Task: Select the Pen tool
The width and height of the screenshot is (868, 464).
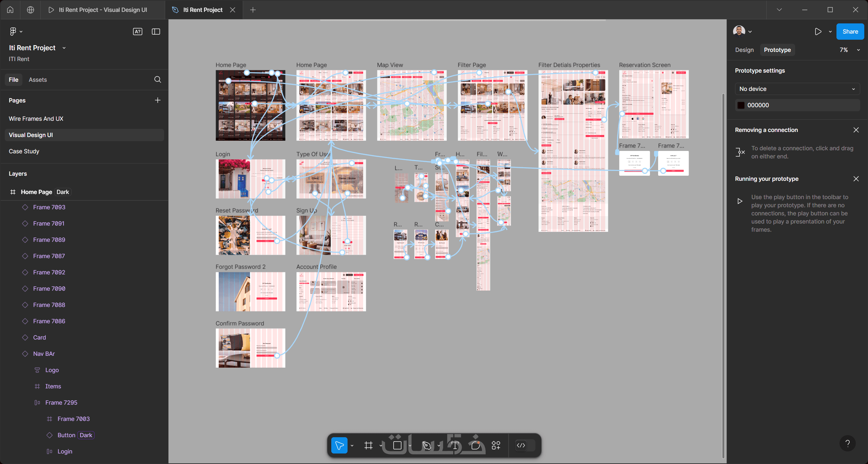Action: click(427, 445)
